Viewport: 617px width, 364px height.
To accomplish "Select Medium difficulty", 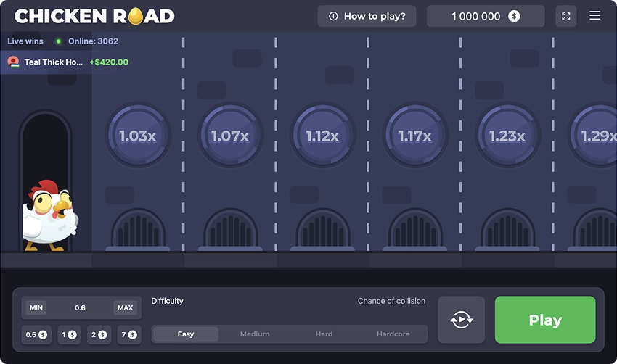I will pyautogui.click(x=255, y=334).
